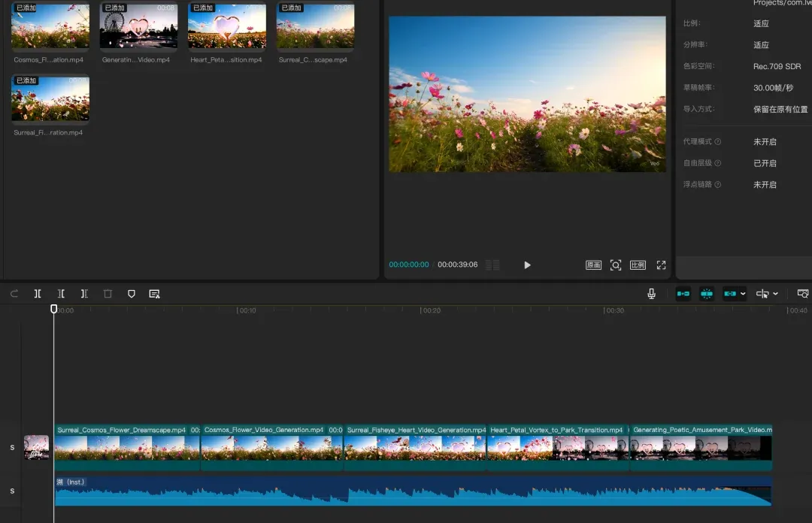This screenshot has height=523, width=812.
Task: Open the linkage dropdown arrow in timeline toolbar
Action: [744, 294]
